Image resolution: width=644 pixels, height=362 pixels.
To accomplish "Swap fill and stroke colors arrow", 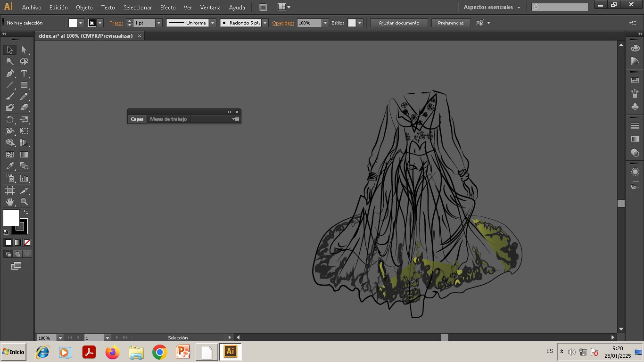I will pyautogui.click(x=26, y=213).
